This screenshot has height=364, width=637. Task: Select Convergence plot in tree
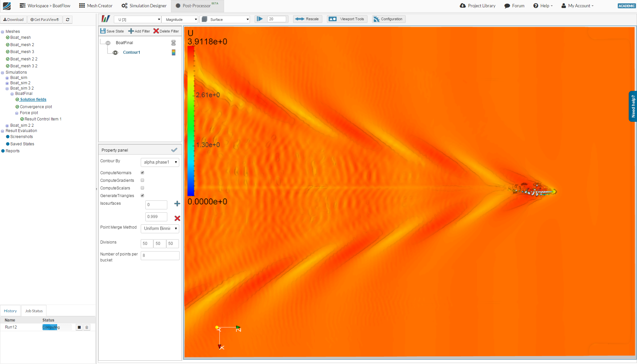[36, 107]
